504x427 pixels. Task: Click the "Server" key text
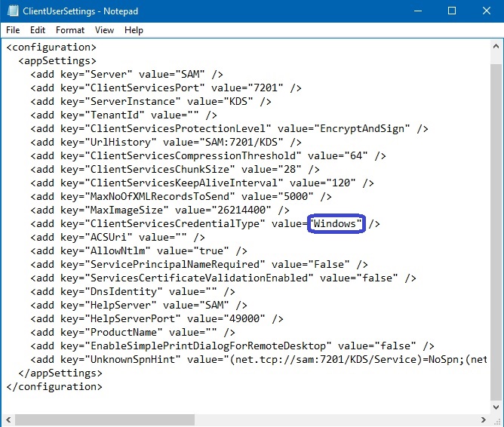pyautogui.click(x=109, y=74)
